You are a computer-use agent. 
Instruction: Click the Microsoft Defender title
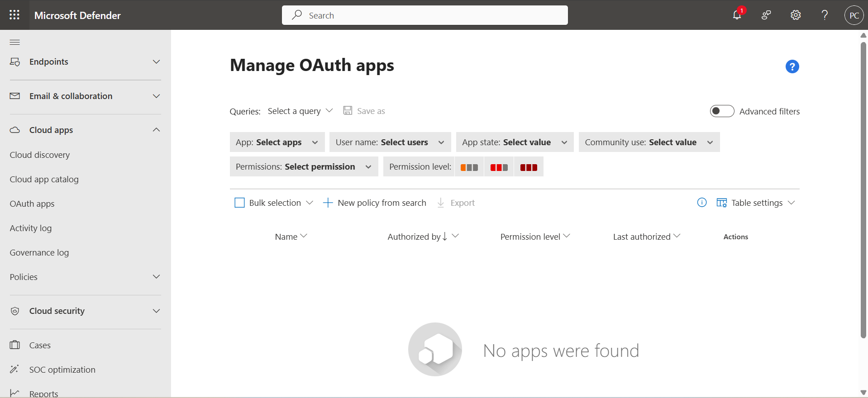coord(77,15)
